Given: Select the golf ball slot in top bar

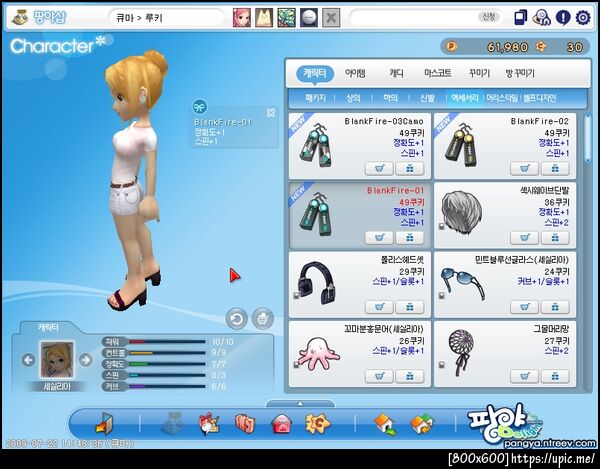Looking at the screenshot, I should (308, 18).
